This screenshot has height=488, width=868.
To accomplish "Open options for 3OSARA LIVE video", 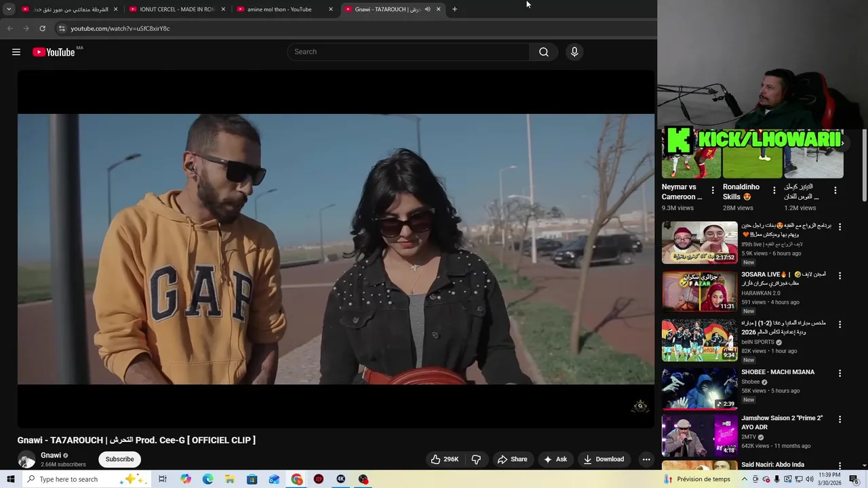I will (840, 276).
